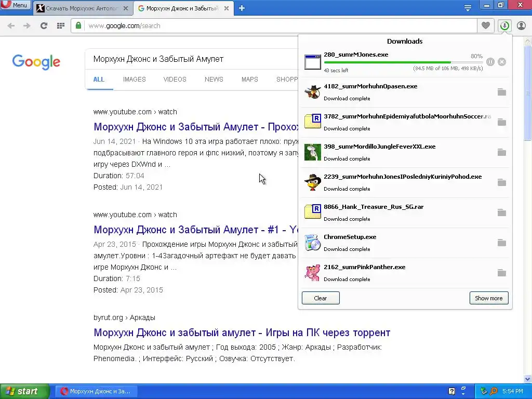This screenshot has width=532, height=399.
Task: Open first result Морхухн Джонс Прохождение link
Action: point(196,127)
